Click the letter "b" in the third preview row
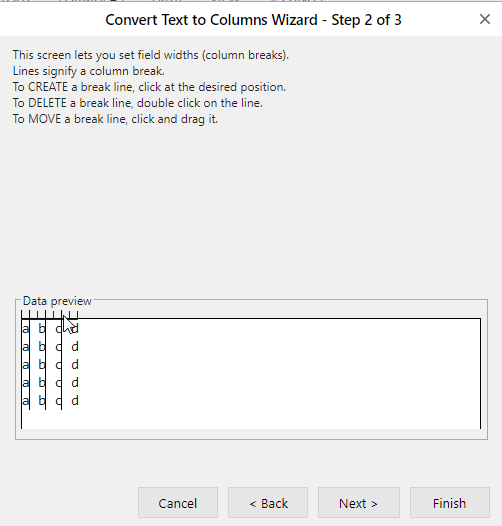Screen dimensions: 502x526 [x=42, y=364]
